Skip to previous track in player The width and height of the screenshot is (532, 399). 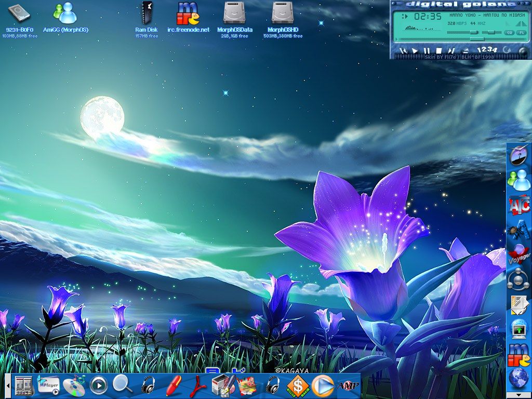pos(403,51)
